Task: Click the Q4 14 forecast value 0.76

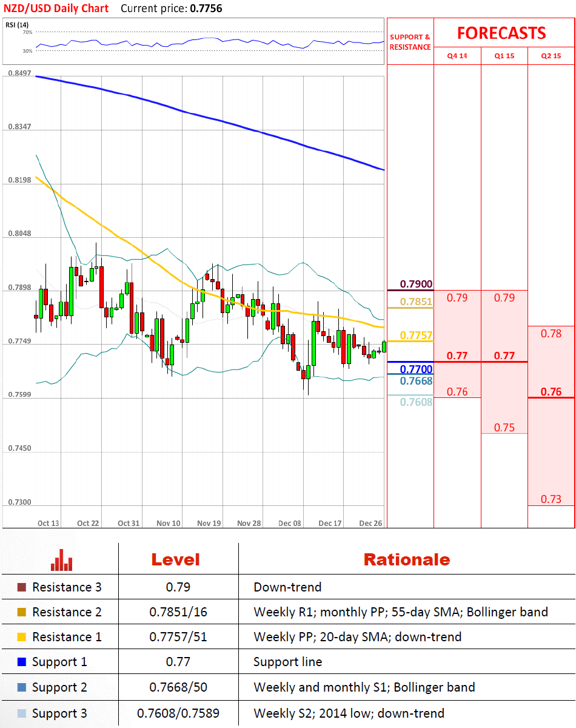Action: pyautogui.click(x=457, y=392)
